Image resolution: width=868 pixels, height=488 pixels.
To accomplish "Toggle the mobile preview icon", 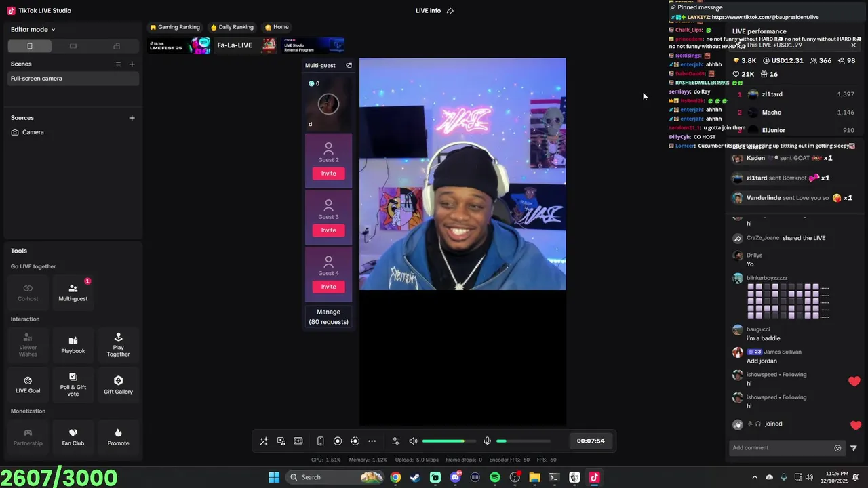I will tap(320, 441).
